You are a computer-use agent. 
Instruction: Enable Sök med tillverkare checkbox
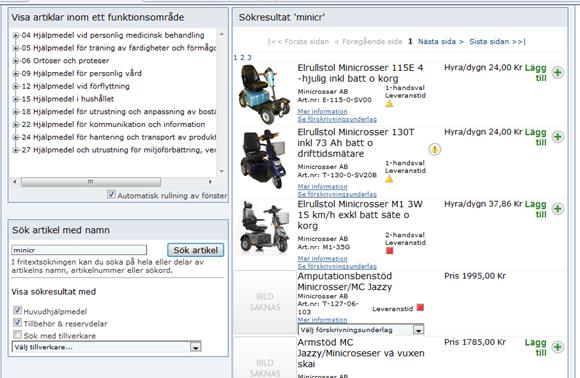[17, 334]
